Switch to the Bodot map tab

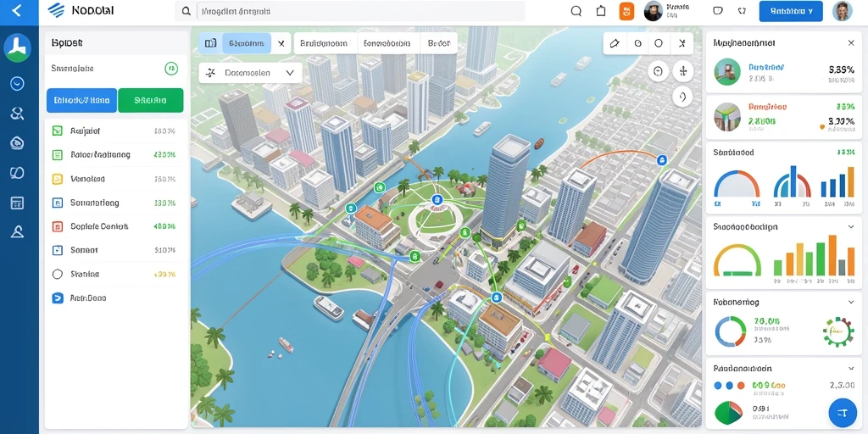(x=439, y=43)
